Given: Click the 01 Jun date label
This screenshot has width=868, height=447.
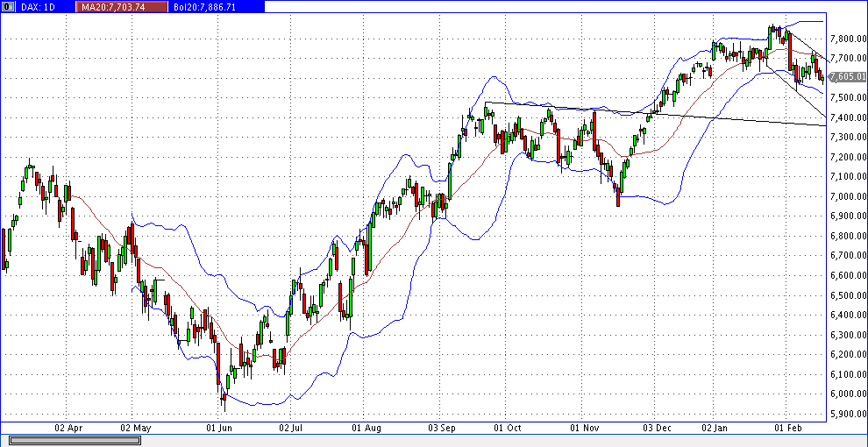Looking at the screenshot, I should pos(219,428).
